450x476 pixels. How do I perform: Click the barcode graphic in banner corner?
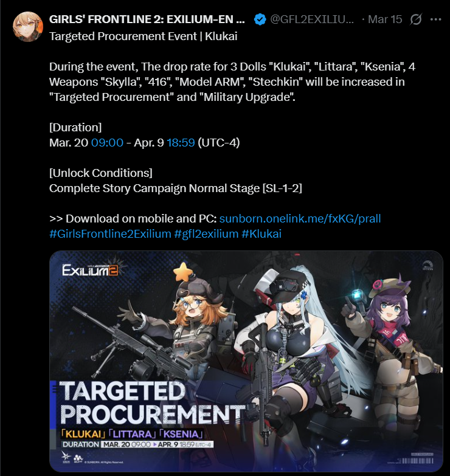pos(418,461)
